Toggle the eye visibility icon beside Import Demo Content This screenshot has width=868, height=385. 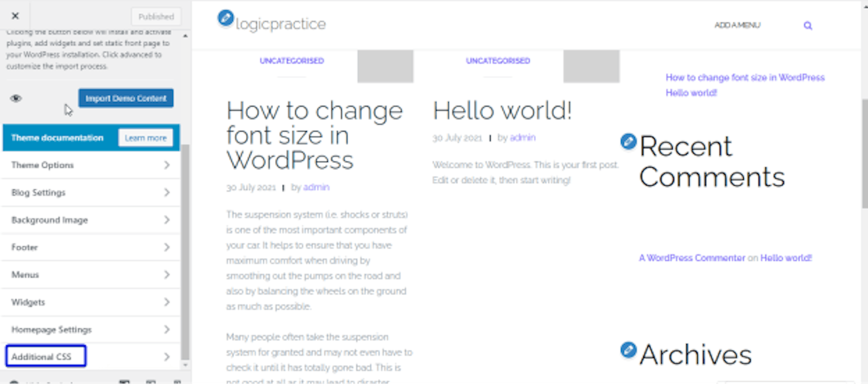(x=16, y=98)
